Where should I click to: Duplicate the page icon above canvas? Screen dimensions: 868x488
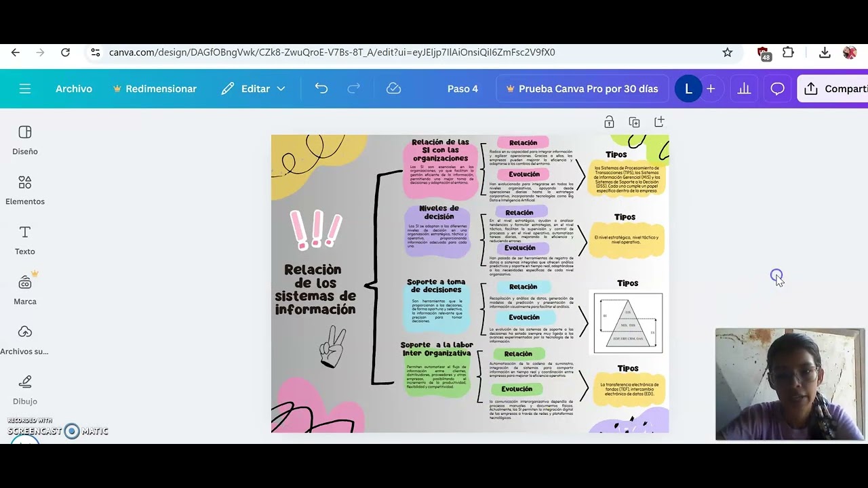tap(634, 122)
